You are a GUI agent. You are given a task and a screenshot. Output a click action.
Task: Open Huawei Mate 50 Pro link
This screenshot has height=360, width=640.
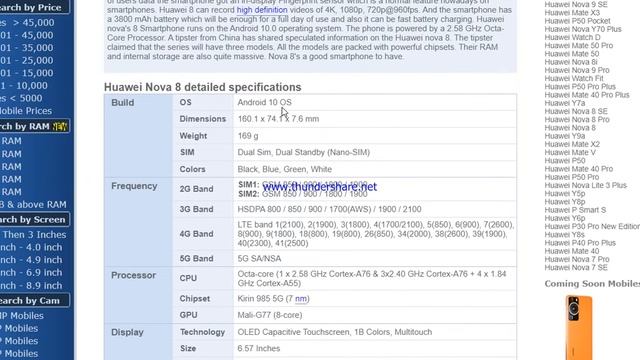click(579, 46)
